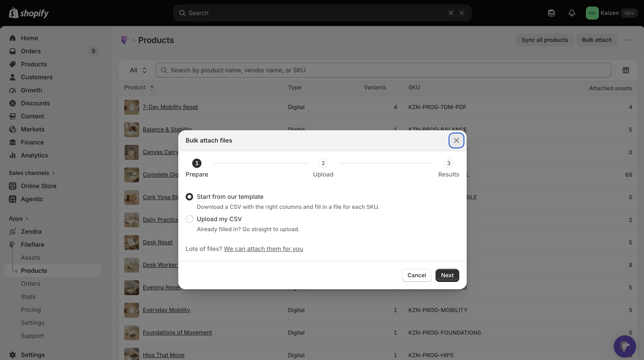Focus the product name or SKU search field
This screenshot has width=644, height=360.
[x=383, y=70]
